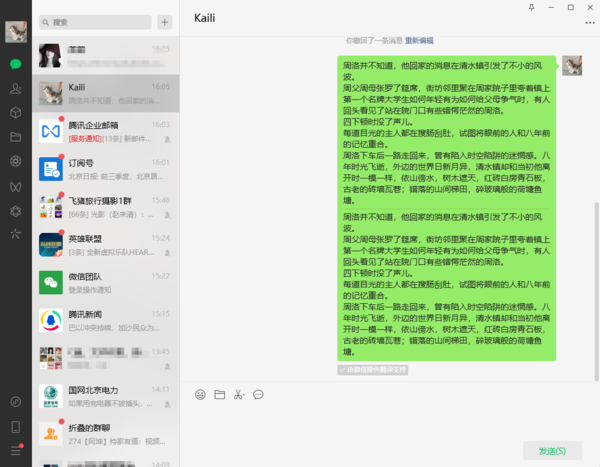The width and height of the screenshot is (600, 467).
Task: Open the 腾讯企业邮箱 conversation
Action: click(x=106, y=131)
